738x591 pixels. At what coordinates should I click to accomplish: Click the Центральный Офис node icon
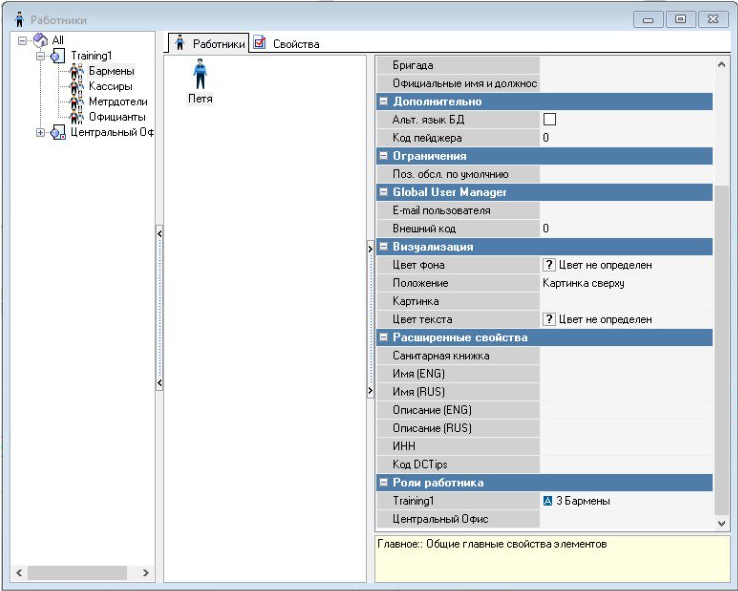(58, 132)
